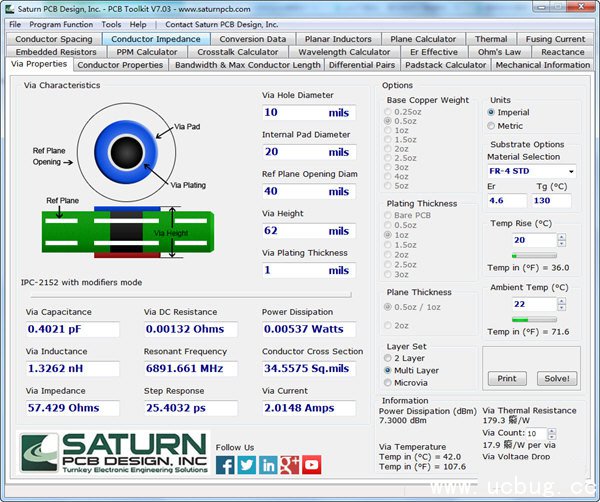This screenshot has width=600, height=502.
Task: Open the Program Function menu
Action: click(61, 24)
